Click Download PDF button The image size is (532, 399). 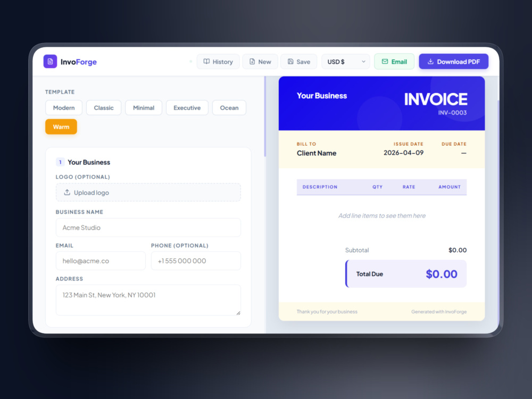(454, 62)
